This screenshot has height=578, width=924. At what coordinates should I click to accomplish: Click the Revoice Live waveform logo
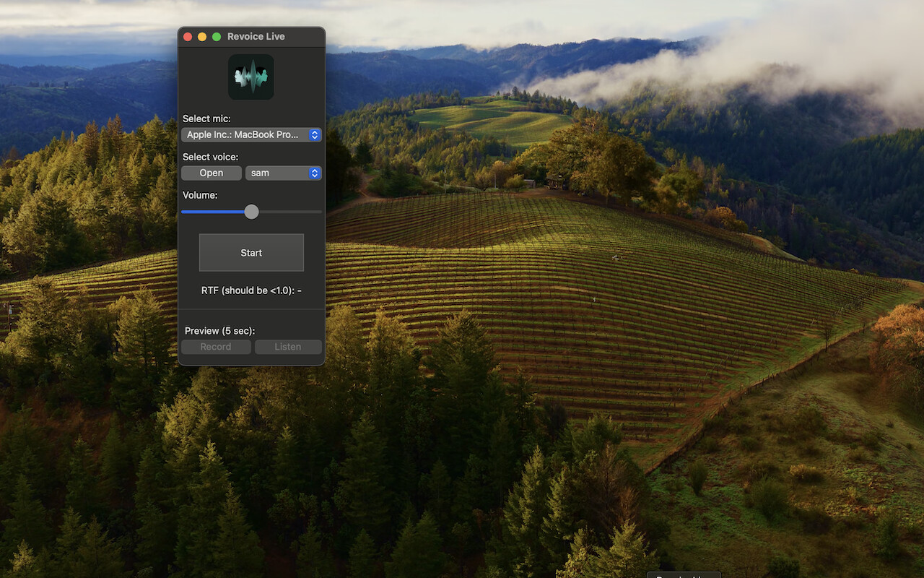coord(251,77)
